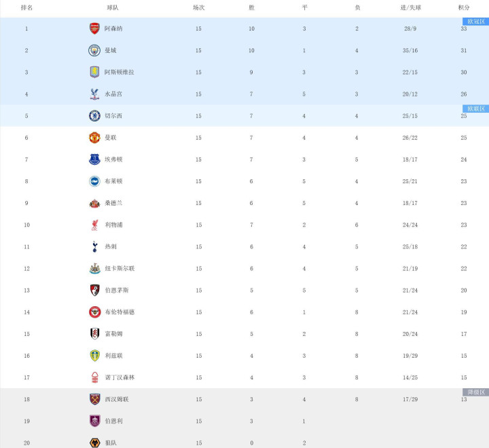Screen dimensions: 489x448
Task: Click the Wolves crest icon
Action: 94,443
